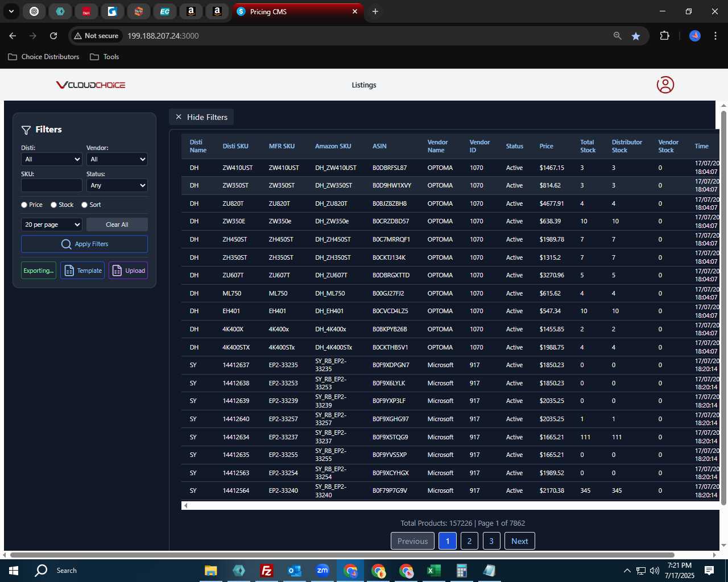Viewport: 728px width, 582px height.
Task: Click Apply Filters button
Action: [x=84, y=244]
